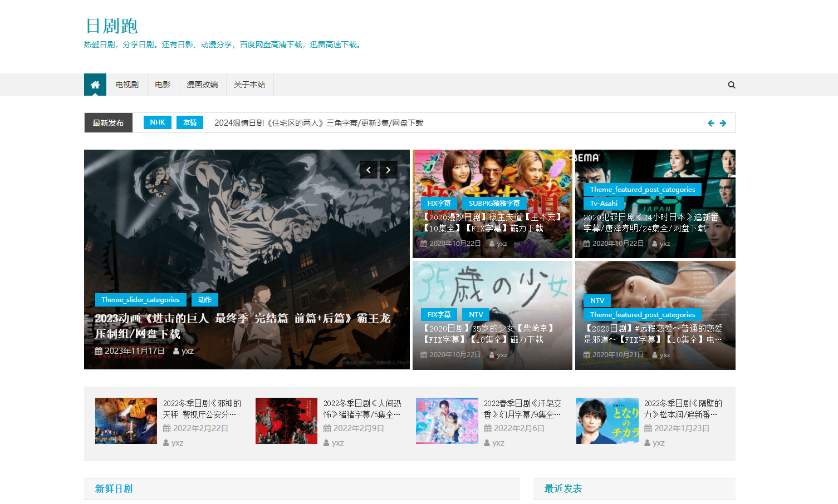The height and width of the screenshot is (504, 838).
Task: Click FIX字幕 tag on 35岁的少女 card
Action: [439, 315]
